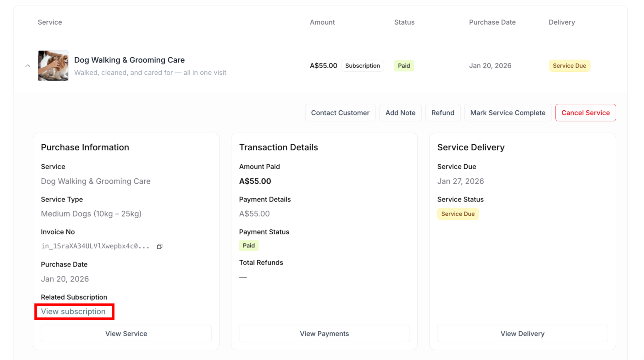The height and width of the screenshot is (360, 644).
Task: Collapse the Dog Walking row chevron
Action: 28,66
